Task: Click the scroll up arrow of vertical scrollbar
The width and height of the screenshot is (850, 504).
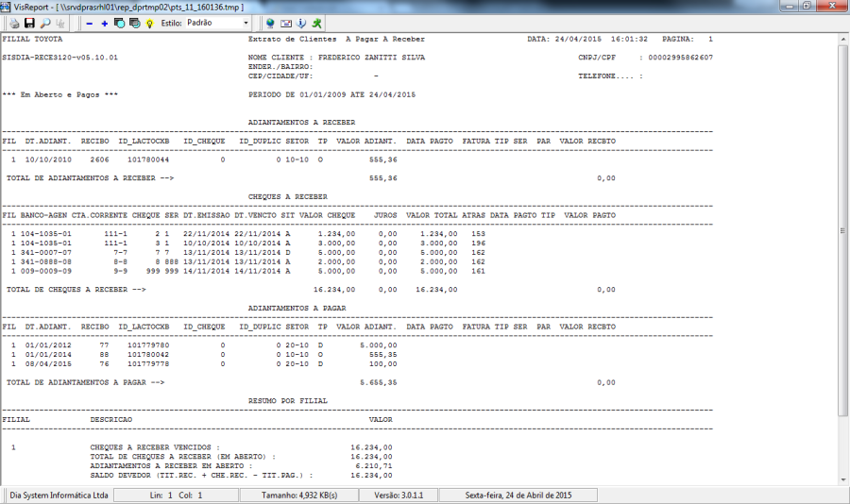Action: [x=843, y=40]
